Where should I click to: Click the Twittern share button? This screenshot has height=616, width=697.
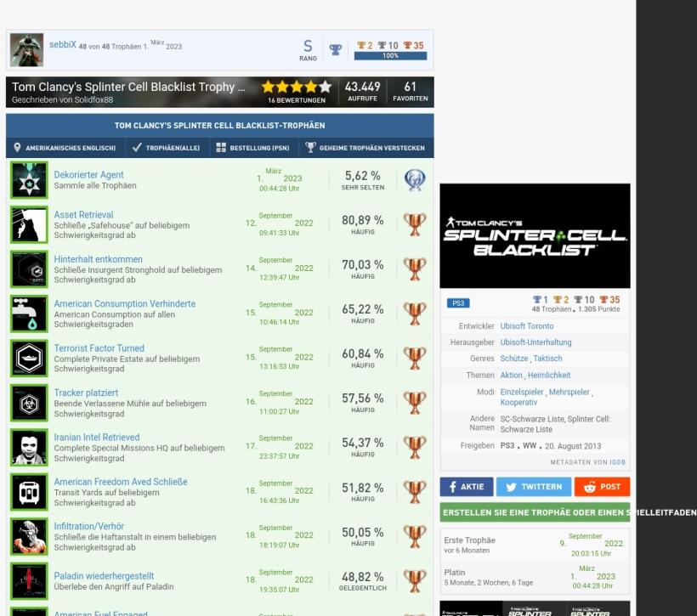[x=534, y=487]
